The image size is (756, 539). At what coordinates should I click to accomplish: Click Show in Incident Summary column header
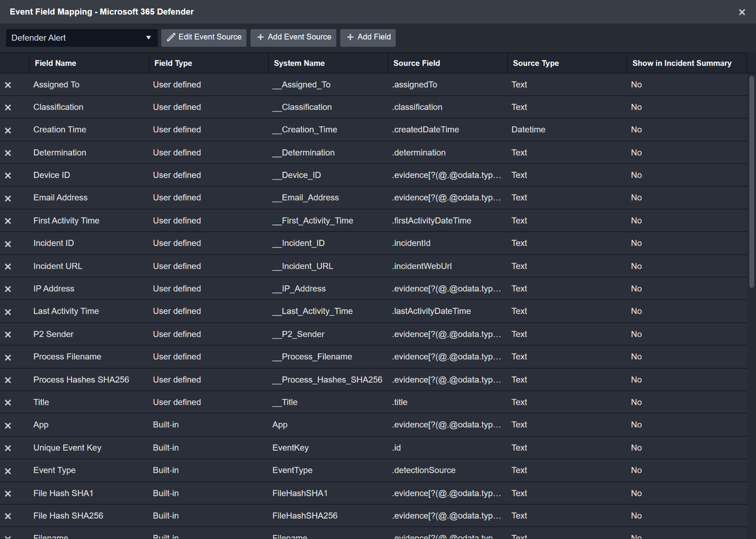pyautogui.click(x=681, y=63)
